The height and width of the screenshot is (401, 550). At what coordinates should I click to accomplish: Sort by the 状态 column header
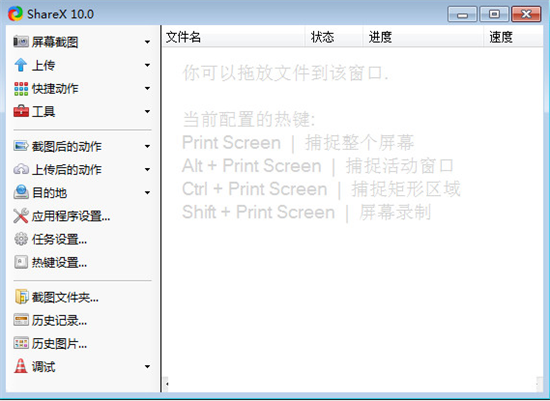point(334,37)
